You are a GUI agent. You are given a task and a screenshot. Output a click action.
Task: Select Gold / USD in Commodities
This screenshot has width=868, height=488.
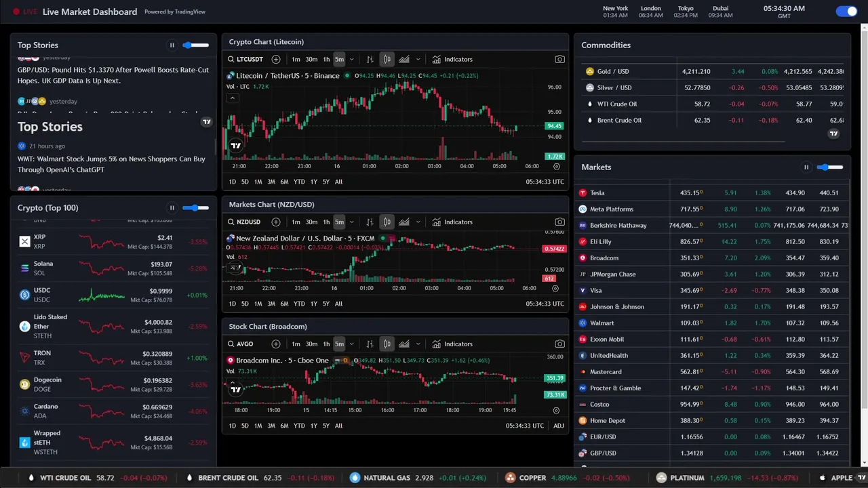click(x=713, y=71)
